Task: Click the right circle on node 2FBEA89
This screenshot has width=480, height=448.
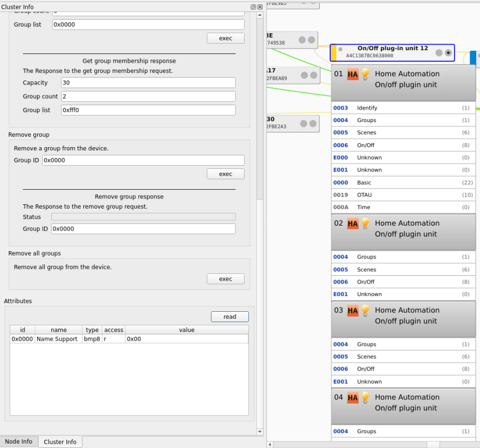Action: 314,75
